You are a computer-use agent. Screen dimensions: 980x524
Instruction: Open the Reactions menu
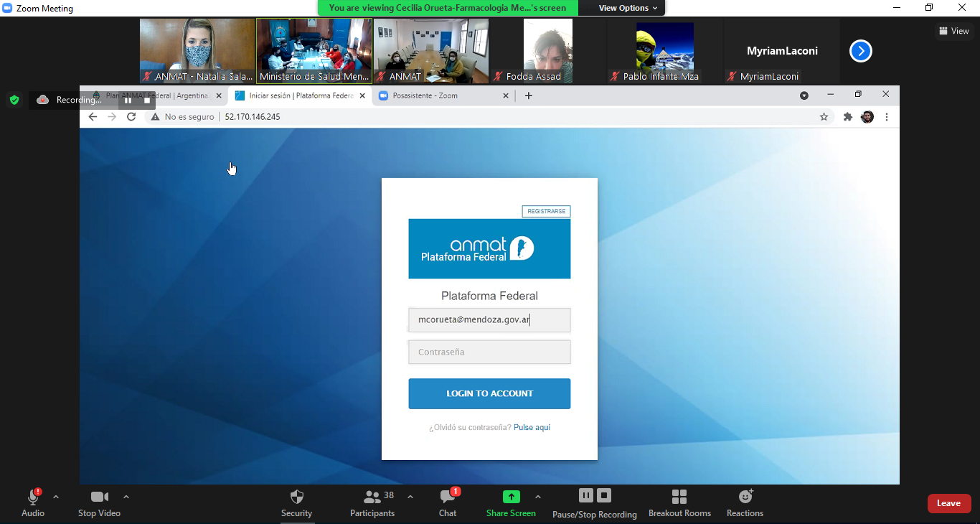point(745,503)
